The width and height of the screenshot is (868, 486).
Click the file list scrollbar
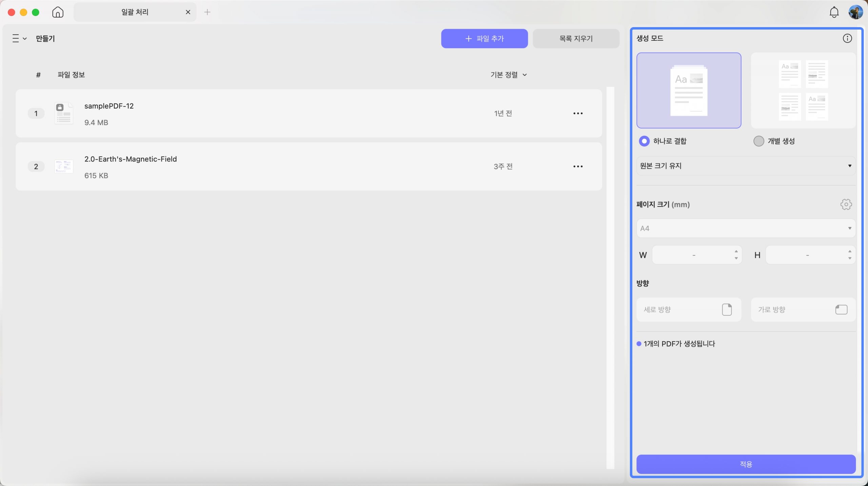[x=610, y=278]
